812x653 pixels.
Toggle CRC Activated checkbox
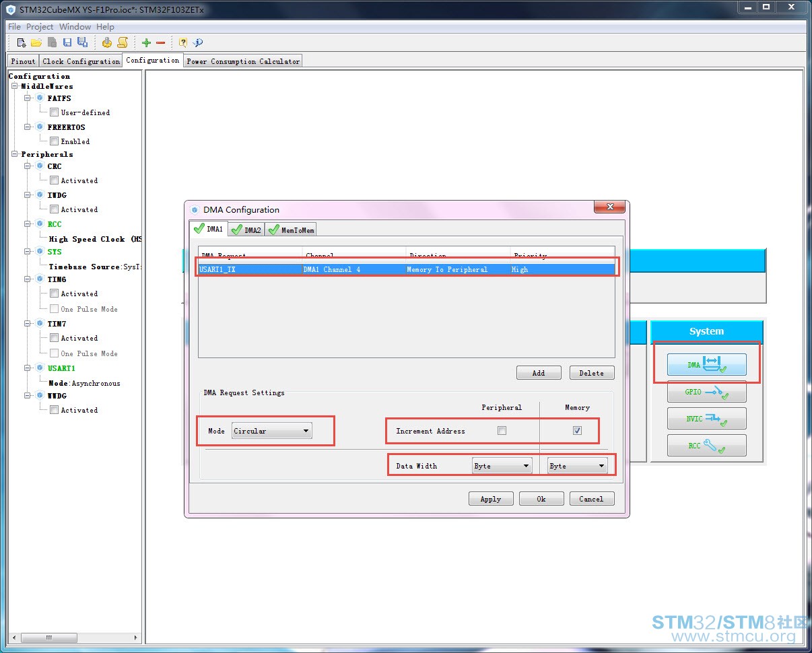(x=54, y=180)
